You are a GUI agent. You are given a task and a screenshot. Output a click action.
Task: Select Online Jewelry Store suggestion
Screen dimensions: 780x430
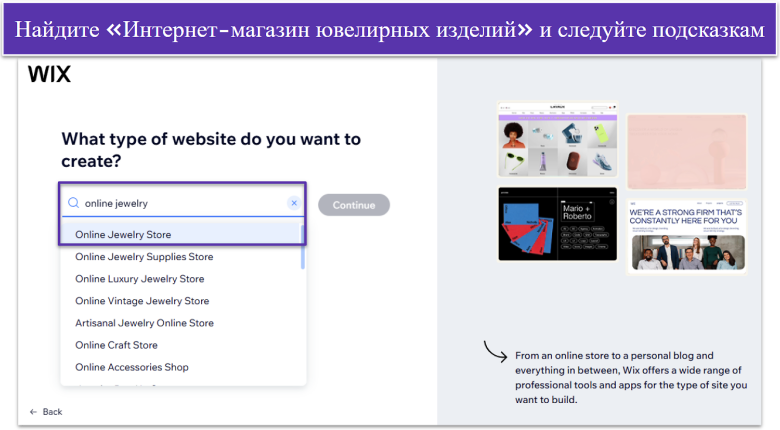click(182, 234)
